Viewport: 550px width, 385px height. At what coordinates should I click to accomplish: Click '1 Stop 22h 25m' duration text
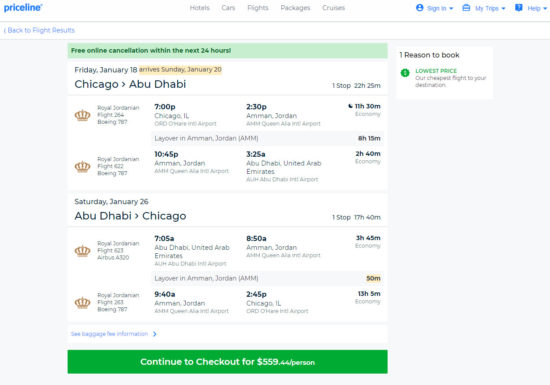click(356, 86)
